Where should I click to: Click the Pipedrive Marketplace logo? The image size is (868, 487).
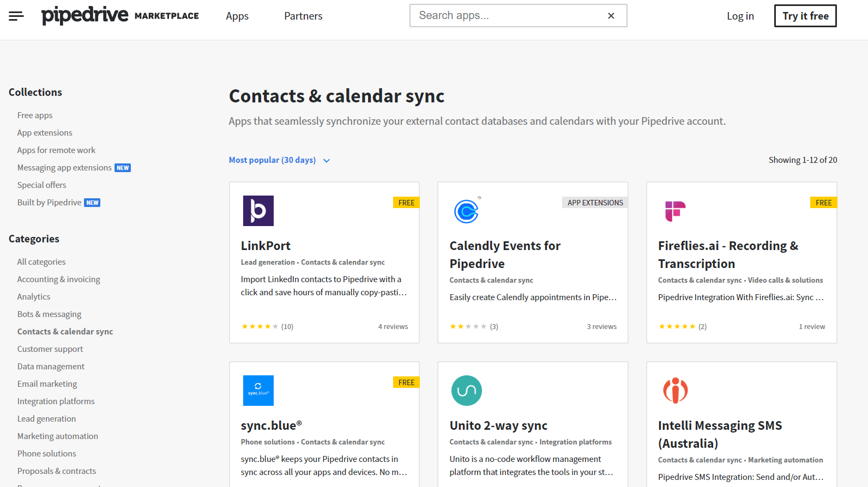pos(120,15)
